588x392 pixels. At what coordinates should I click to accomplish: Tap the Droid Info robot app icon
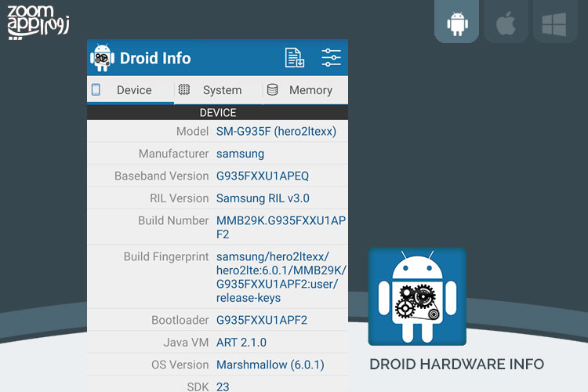(x=102, y=58)
